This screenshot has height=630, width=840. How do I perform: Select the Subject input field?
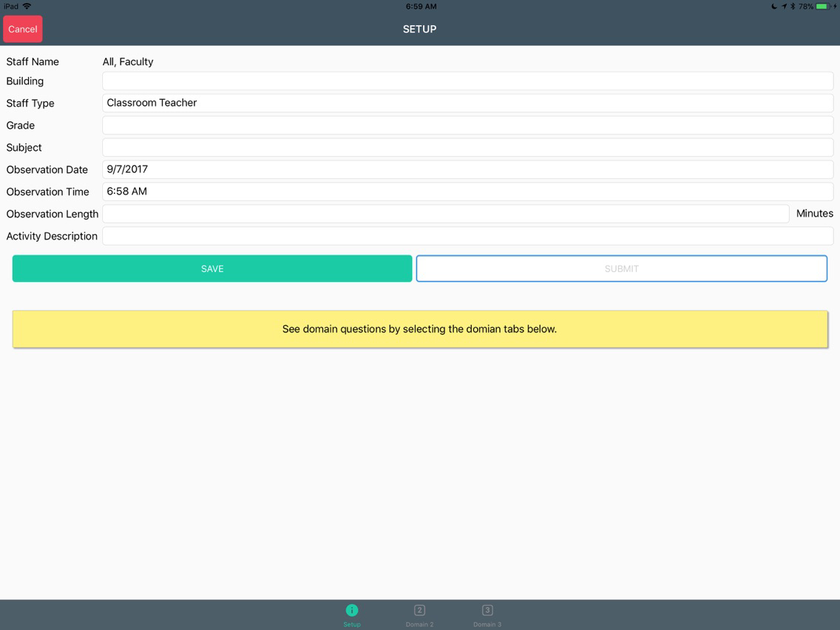point(467,147)
